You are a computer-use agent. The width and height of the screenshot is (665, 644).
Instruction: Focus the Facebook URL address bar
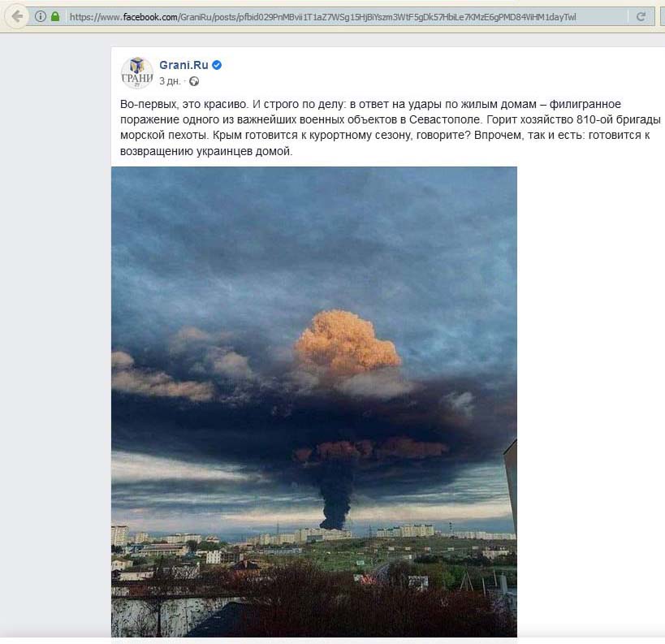pyautogui.click(x=346, y=17)
